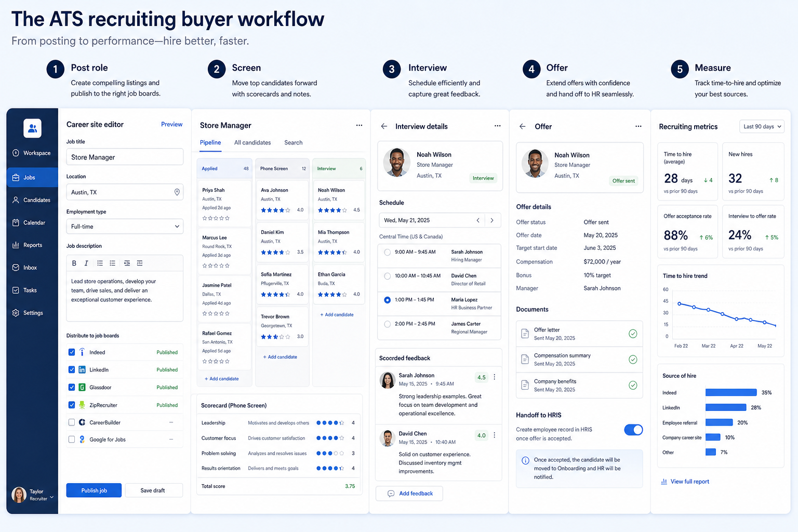This screenshot has height=532, width=798.
Task: Open the Candidates sidebar section
Action: (32, 200)
